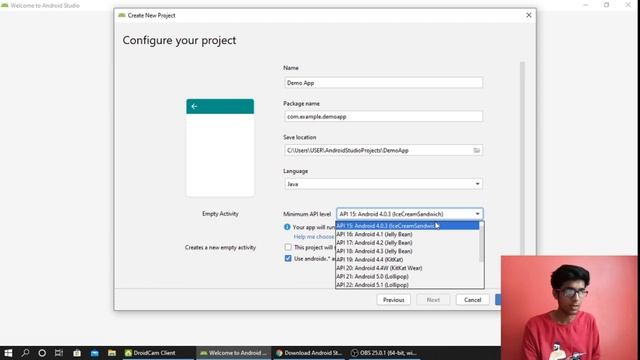Viewport: 640px width, 360px height.
Task: Open the "Help me choose" link
Action: click(313, 237)
